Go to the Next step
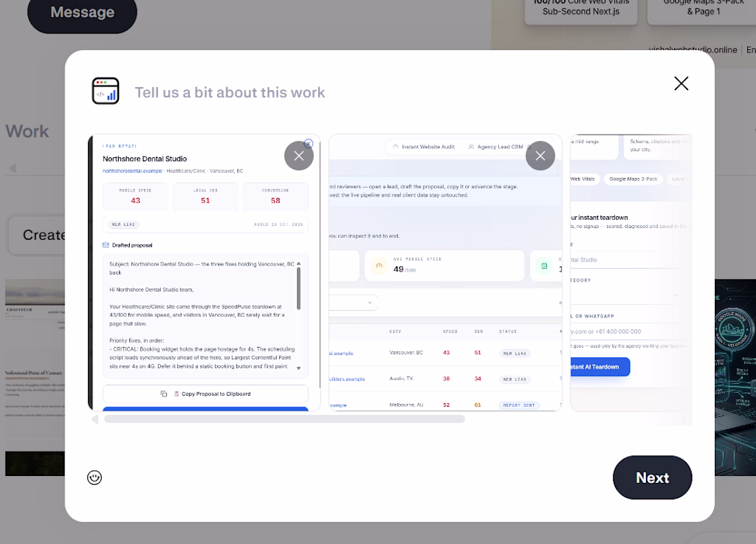This screenshot has width=756, height=544. (652, 477)
